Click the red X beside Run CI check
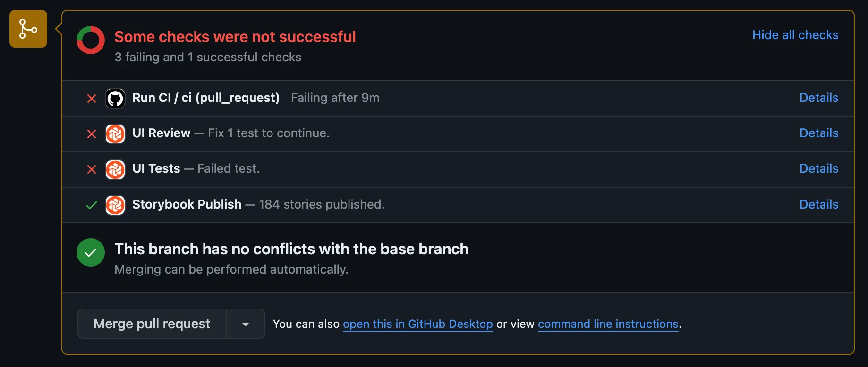This screenshot has height=367, width=868. coord(91,98)
